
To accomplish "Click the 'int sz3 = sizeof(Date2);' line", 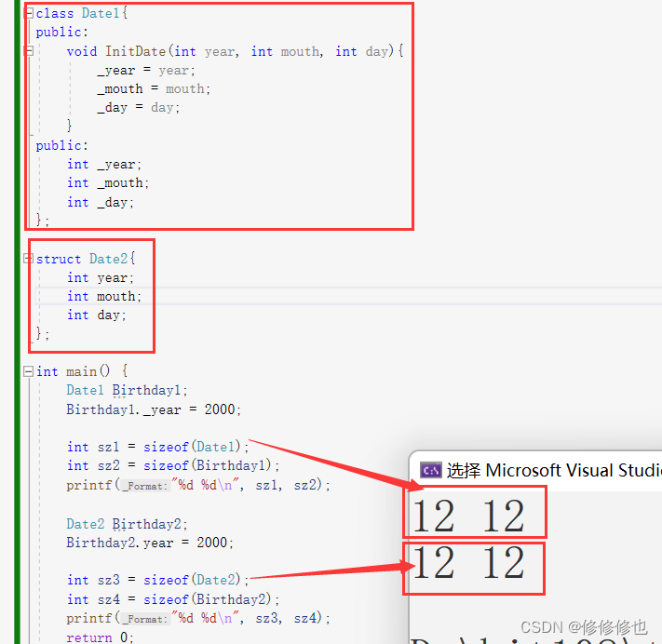I will point(158,580).
